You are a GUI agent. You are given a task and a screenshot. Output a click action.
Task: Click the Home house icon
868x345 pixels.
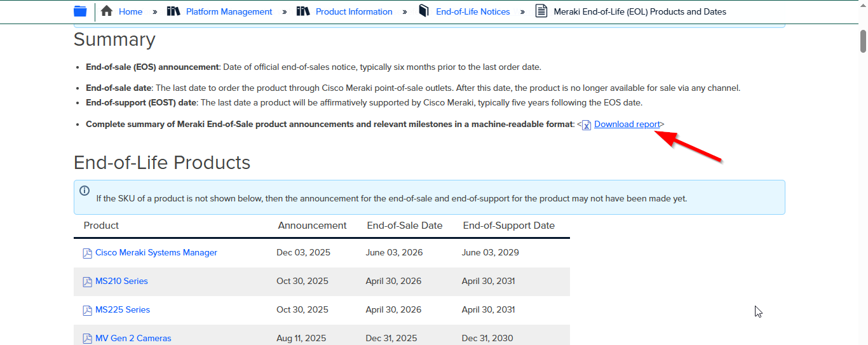pyautogui.click(x=107, y=11)
